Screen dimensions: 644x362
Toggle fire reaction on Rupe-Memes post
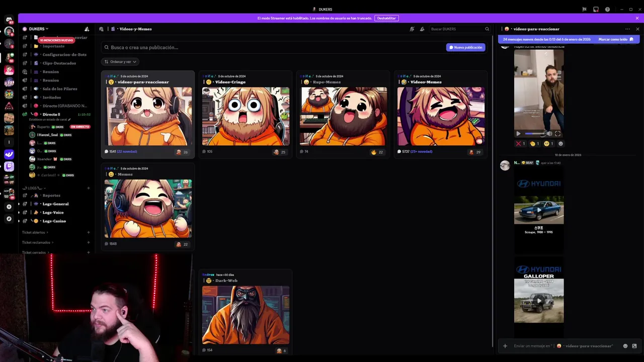(377, 152)
